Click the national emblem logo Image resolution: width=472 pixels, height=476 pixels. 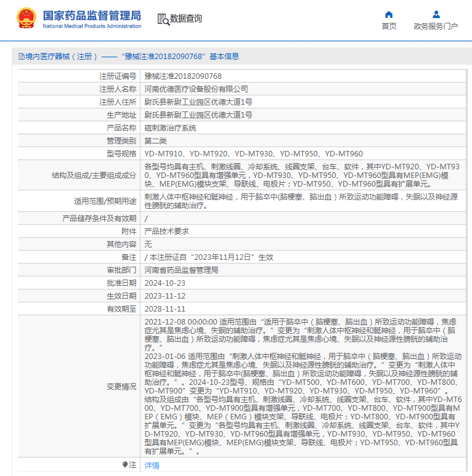[26, 18]
